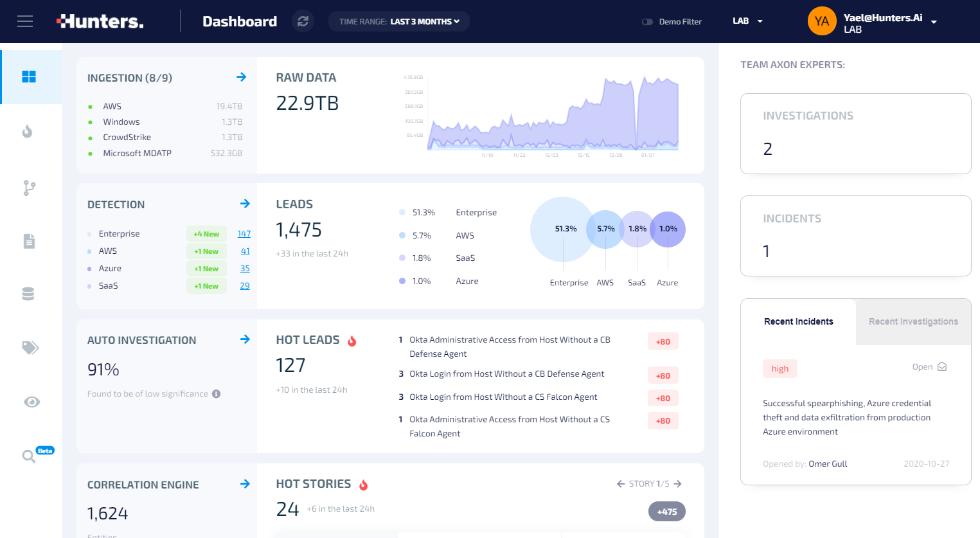Image resolution: width=980 pixels, height=538 pixels.
Task: Switch to Recent Incidents tab
Action: click(799, 321)
